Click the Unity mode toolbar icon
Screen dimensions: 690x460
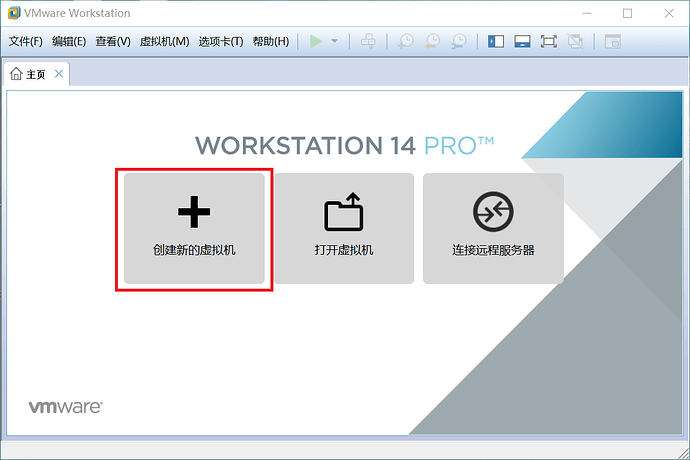[575, 41]
